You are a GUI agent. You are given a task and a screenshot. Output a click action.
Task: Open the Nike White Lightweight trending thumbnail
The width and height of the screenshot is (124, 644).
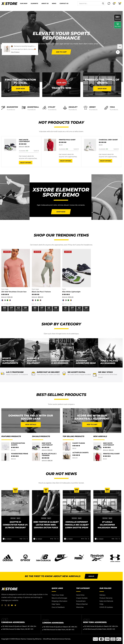point(77,268)
